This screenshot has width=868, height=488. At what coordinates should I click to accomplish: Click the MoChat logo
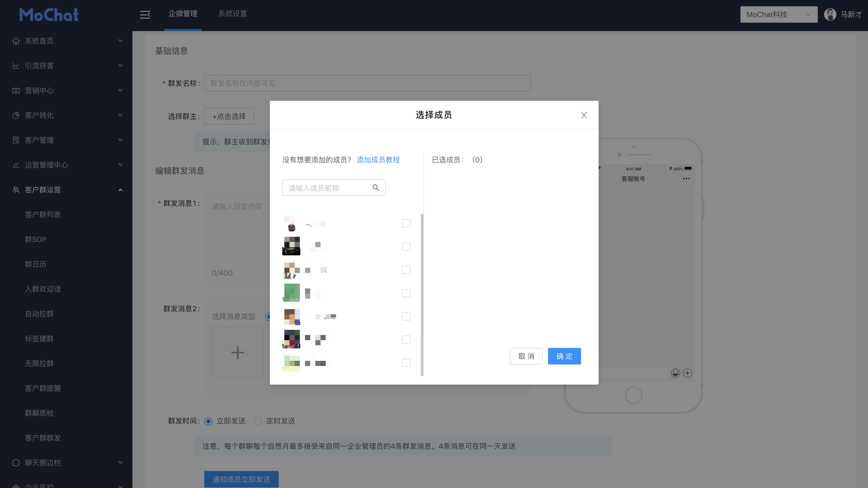coord(49,14)
